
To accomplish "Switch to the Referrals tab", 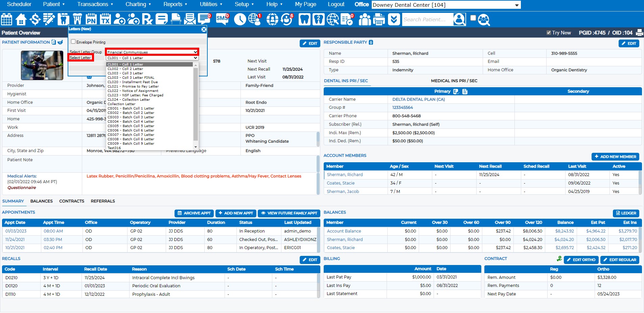I will pos(103,201).
